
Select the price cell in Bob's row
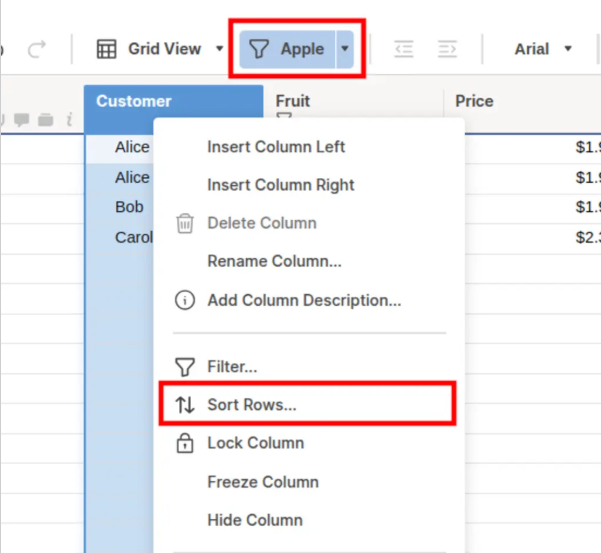pyautogui.click(x=533, y=207)
